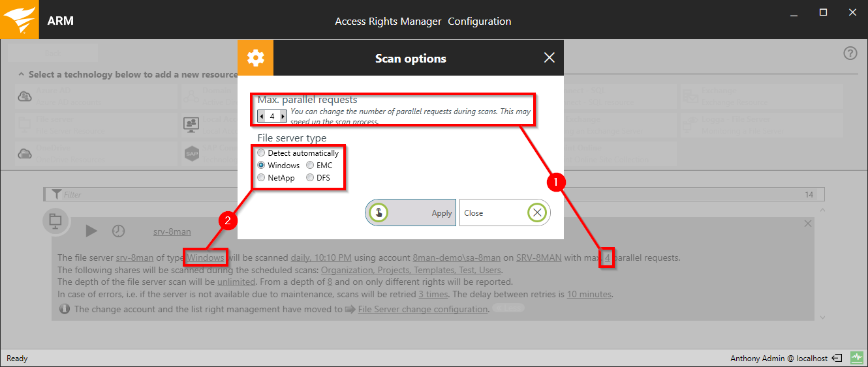
Task: Select the Windows file server type
Action: point(261,166)
